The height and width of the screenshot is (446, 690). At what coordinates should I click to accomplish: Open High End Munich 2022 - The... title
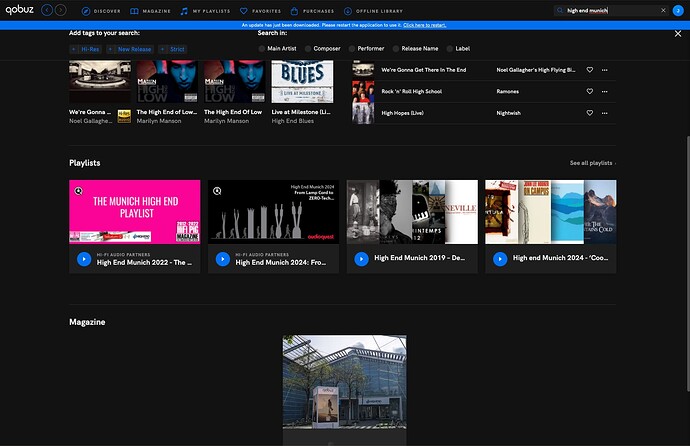pyautogui.click(x=144, y=262)
